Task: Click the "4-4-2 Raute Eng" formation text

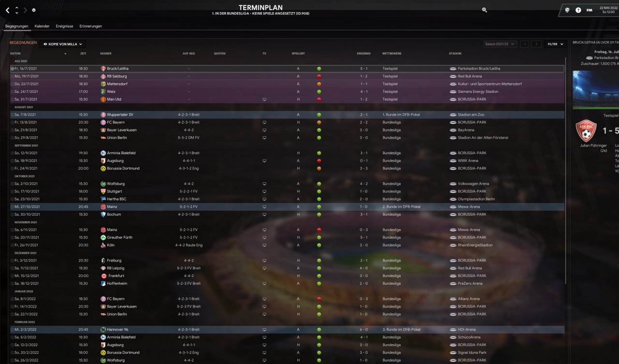Action: [189, 245]
